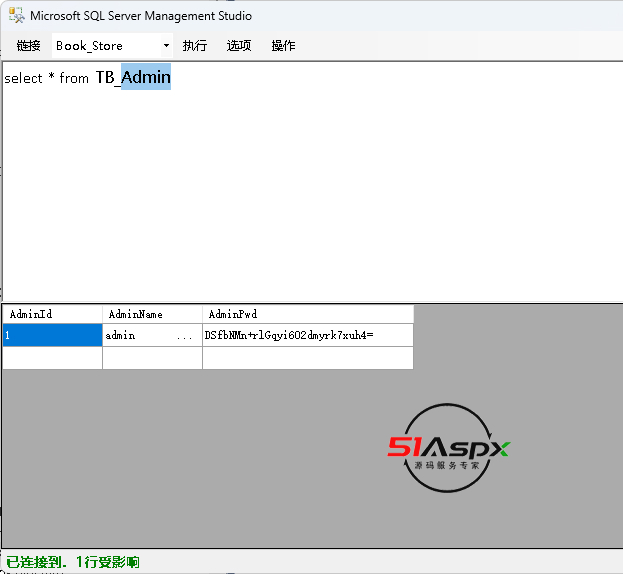Click the word select in the query

click(x=23, y=78)
